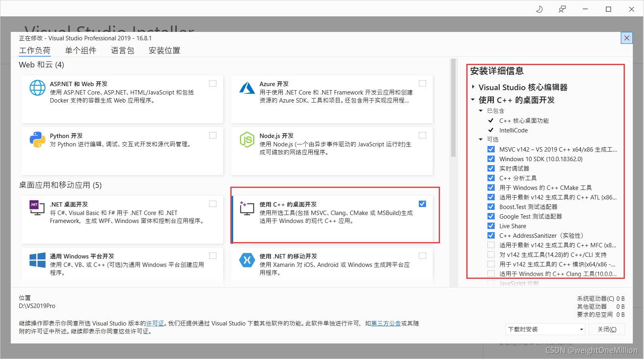Uncheck 用于 Windows 的 C++ CMake 工具
Viewport: 644px width, 359px height.
coord(491,187)
